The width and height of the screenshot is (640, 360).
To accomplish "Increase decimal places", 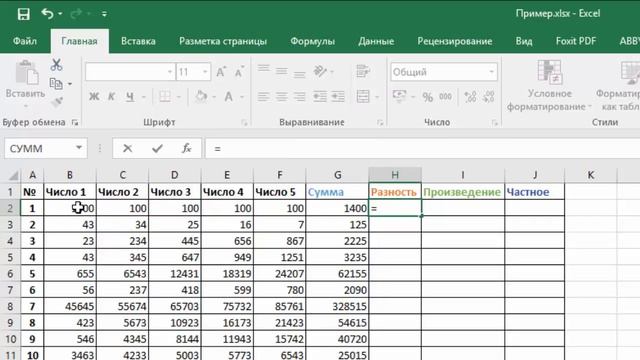I will (470, 97).
